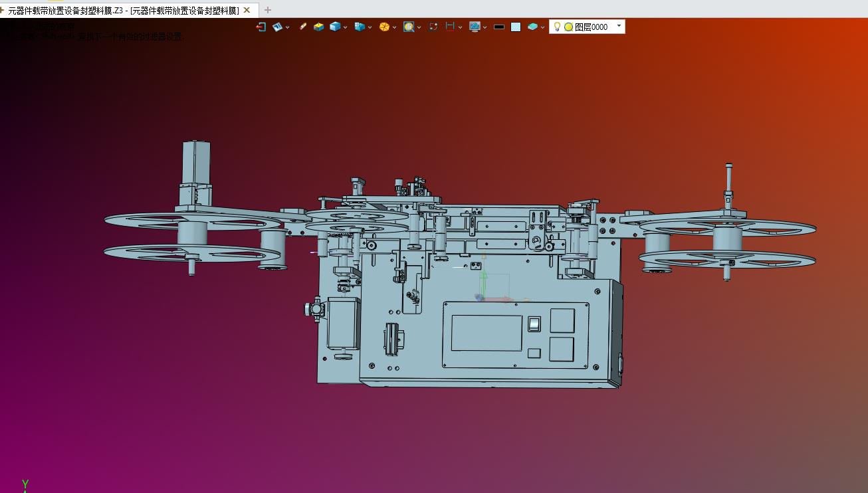The image size is (868, 493).
Task: Open the dropdown beside the measure icon
Action: 460,27
